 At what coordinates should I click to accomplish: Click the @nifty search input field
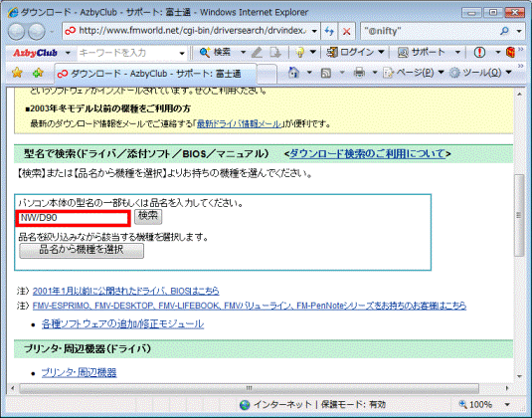[430, 31]
